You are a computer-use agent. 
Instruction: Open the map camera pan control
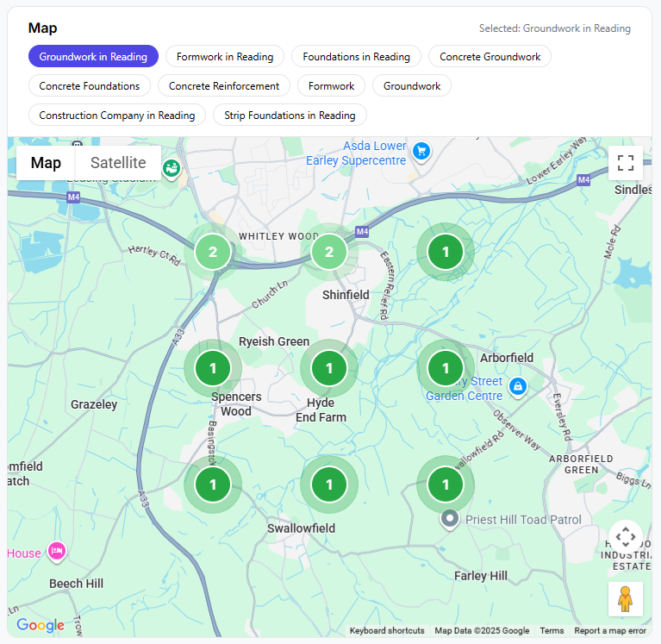[x=626, y=537]
